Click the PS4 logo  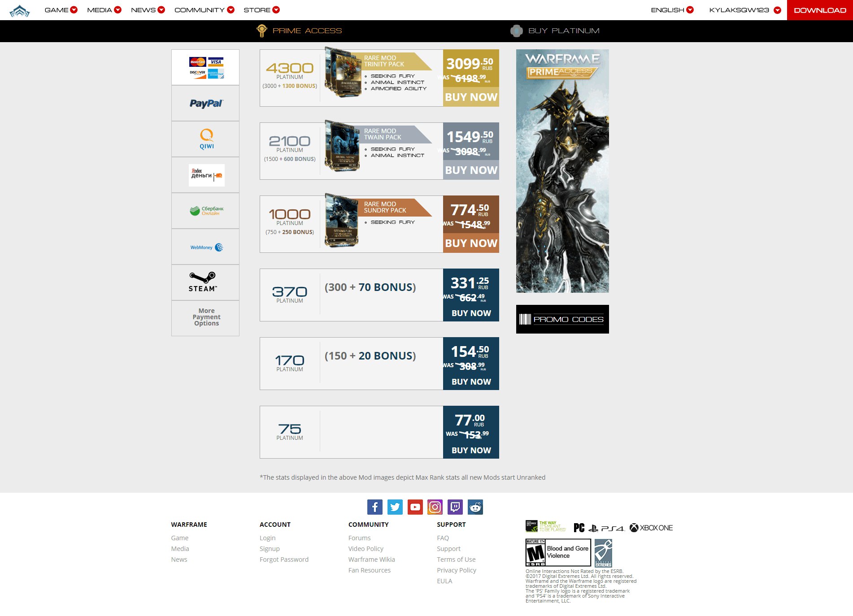click(607, 528)
